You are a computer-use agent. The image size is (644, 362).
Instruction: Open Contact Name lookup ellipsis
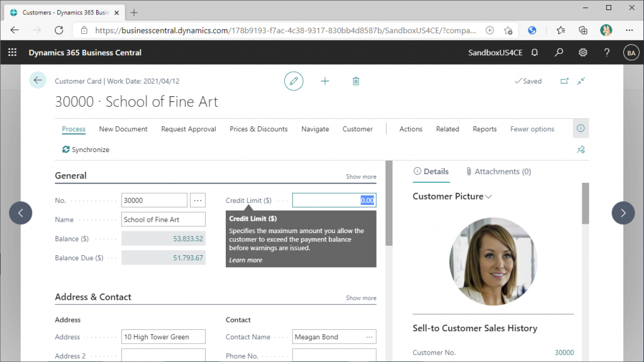click(x=369, y=337)
